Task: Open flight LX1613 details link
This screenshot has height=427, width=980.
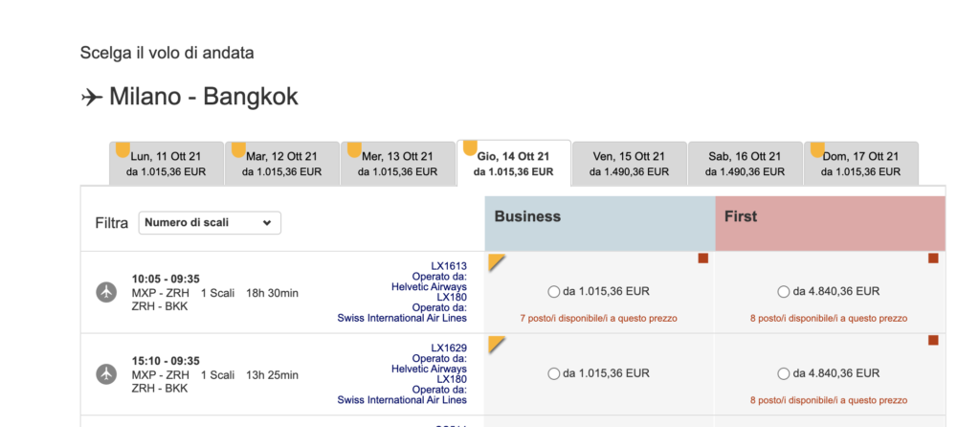Action: coord(449,265)
